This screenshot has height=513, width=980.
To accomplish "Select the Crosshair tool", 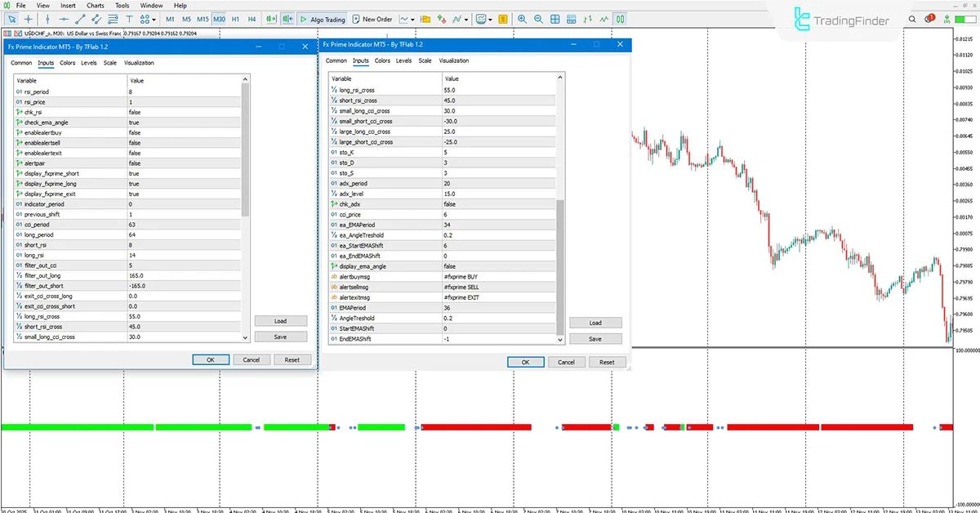I will (x=28, y=18).
